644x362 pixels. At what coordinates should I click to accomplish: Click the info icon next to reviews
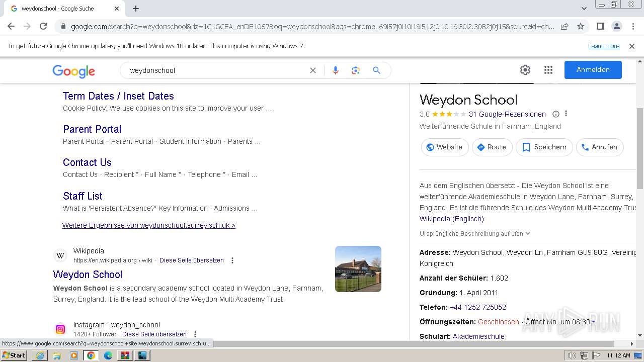pyautogui.click(x=556, y=114)
